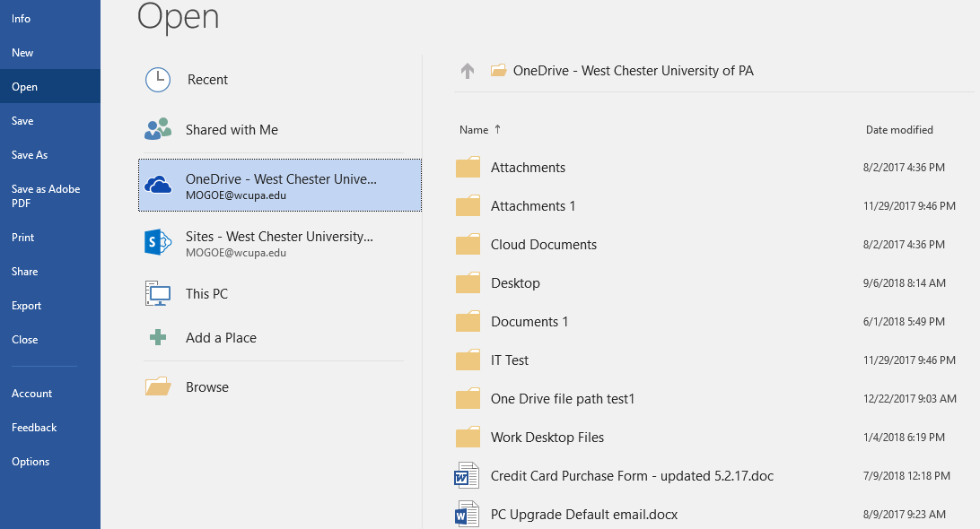The width and height of the screenshot is (980, 529).
Task: Click the Add a Place plus icon
Action: click(158, 338)
